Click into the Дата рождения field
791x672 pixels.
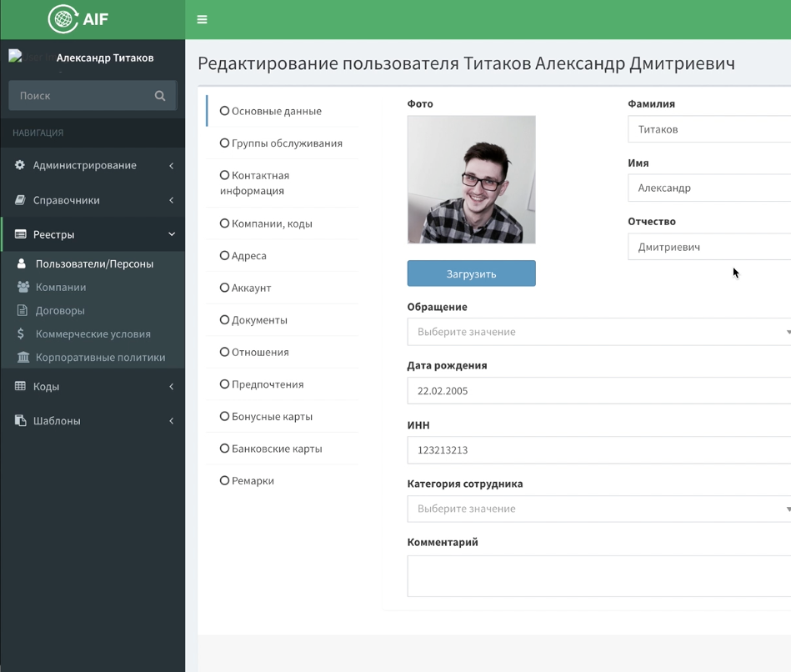[x=598, y=391]
